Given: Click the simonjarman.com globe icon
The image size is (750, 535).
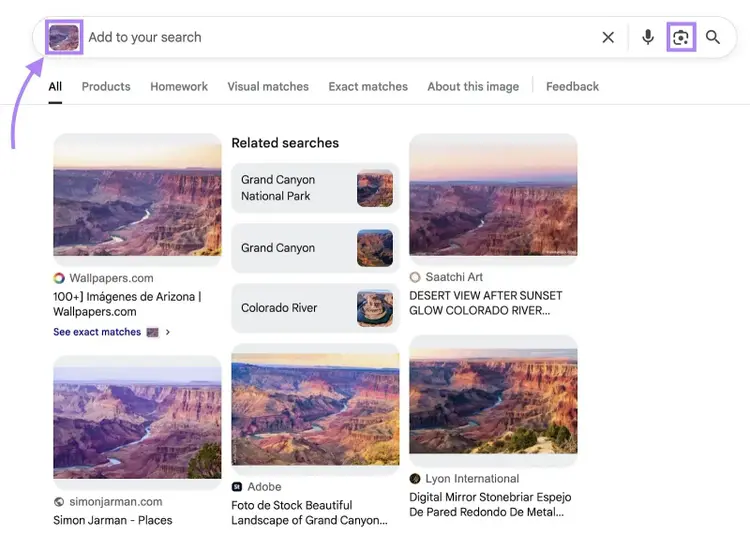Looking at the screenshot, I should (59, 502).
